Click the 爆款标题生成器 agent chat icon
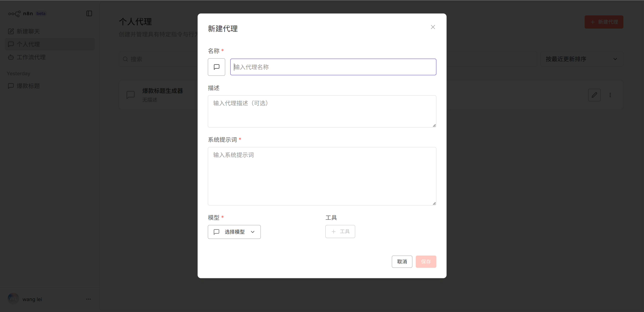 pyautogui.click(x=130, y=95)
